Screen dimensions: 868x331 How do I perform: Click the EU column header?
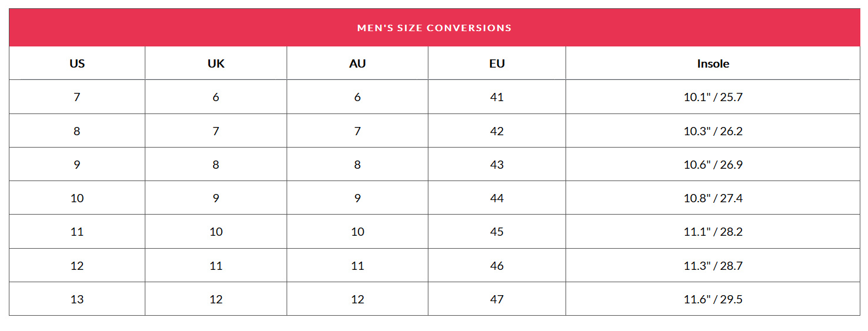tap(497, 63)
